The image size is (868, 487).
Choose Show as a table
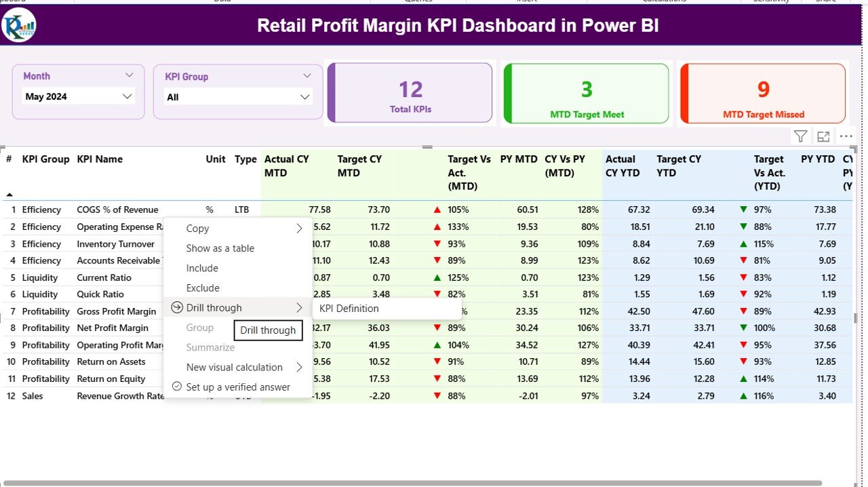[x=220, y=248]
